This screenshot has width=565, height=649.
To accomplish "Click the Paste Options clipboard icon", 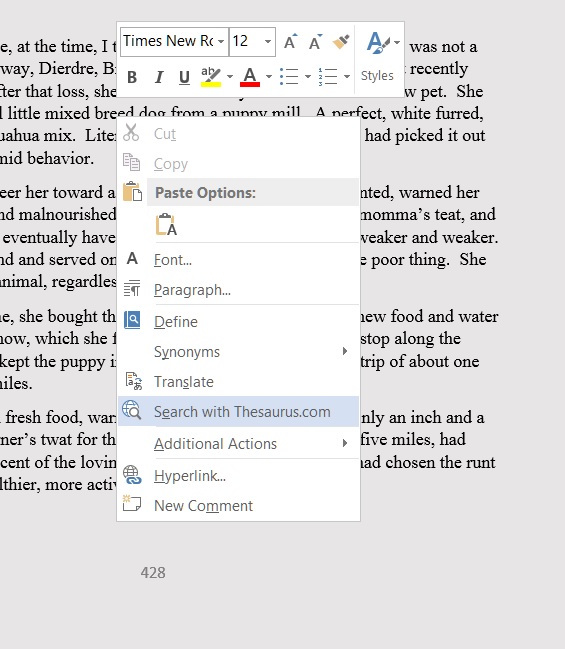I will click(x=132, y=192).
